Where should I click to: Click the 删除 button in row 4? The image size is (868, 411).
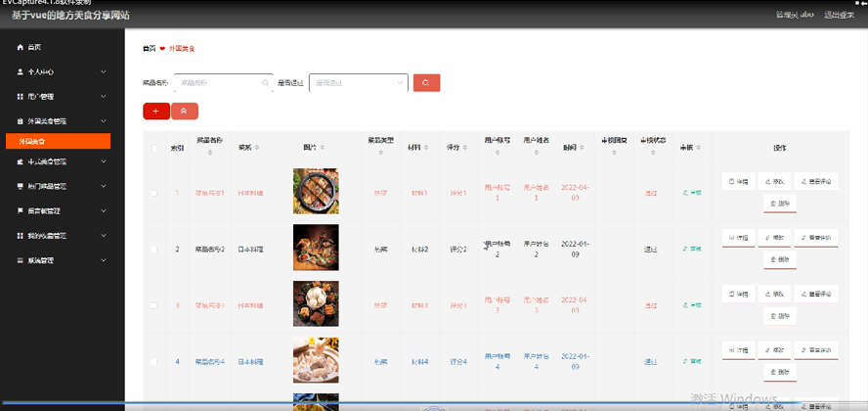tap(780, 372)
